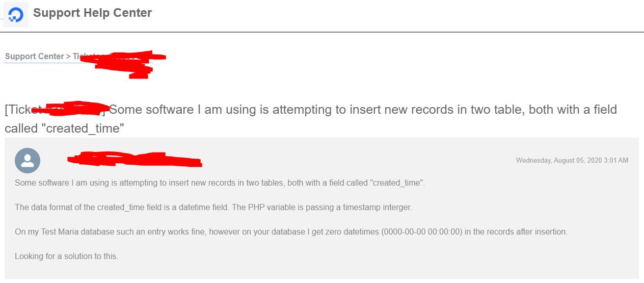644x283 pixels.
Task: Click the Support Help Center title
Action: 92,13
